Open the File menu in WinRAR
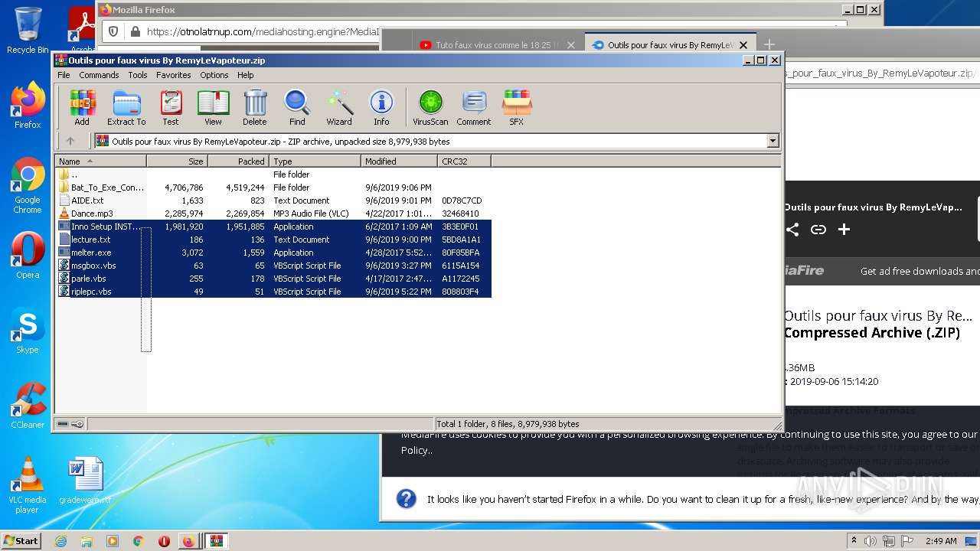Viewport: 980px width, 551px height. pos(64,75)
